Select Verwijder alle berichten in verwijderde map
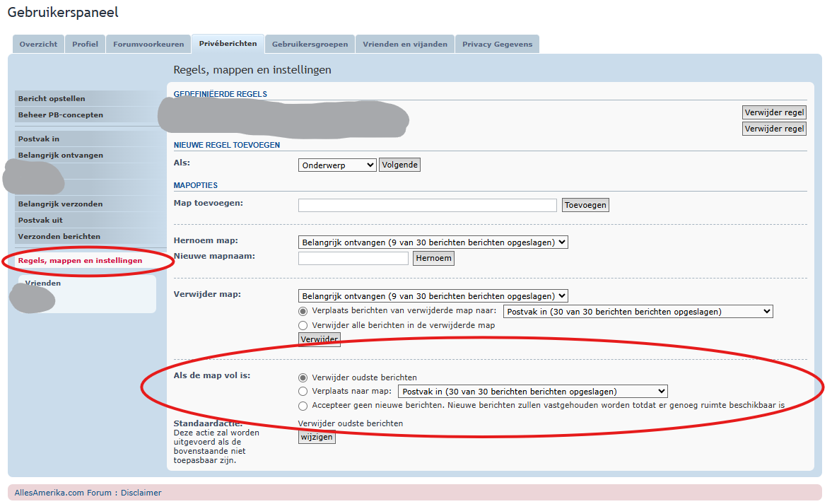The width and height of the screenshot is (832, 504). point(303,325)
